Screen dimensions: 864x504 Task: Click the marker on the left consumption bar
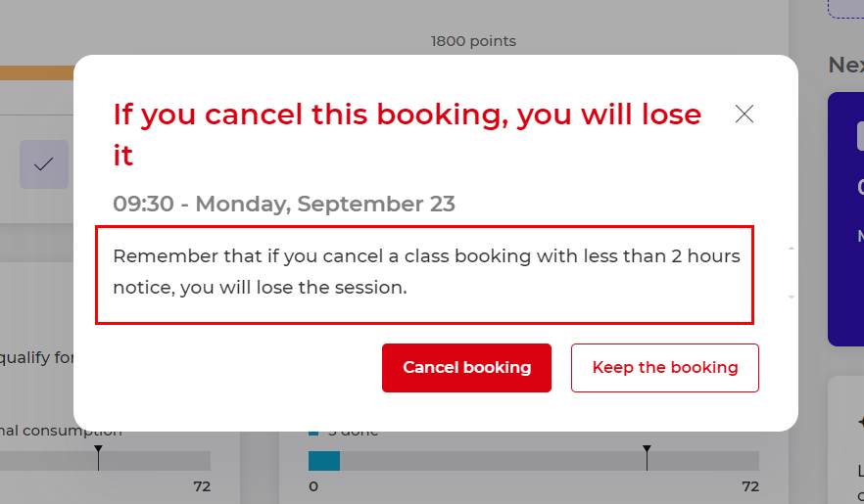pyautogui.click(x=98, y=452)
